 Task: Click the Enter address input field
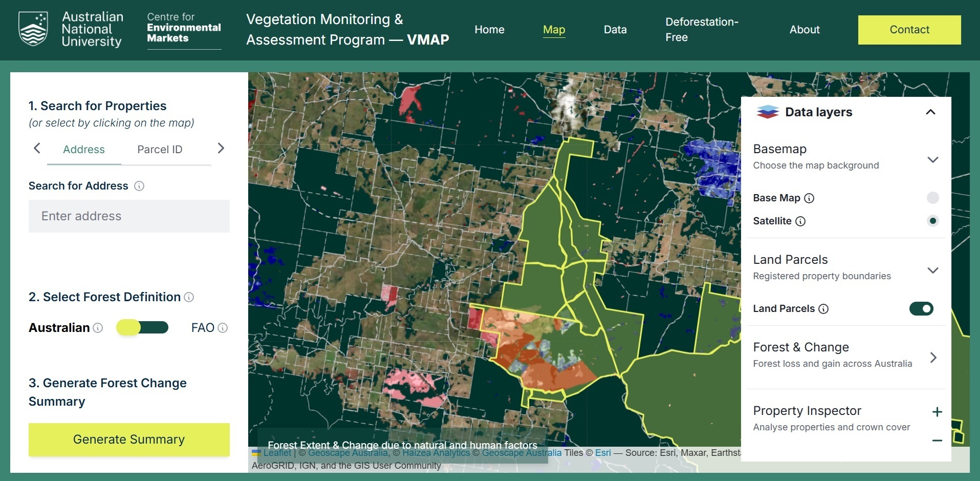click(x=129, y=216)
